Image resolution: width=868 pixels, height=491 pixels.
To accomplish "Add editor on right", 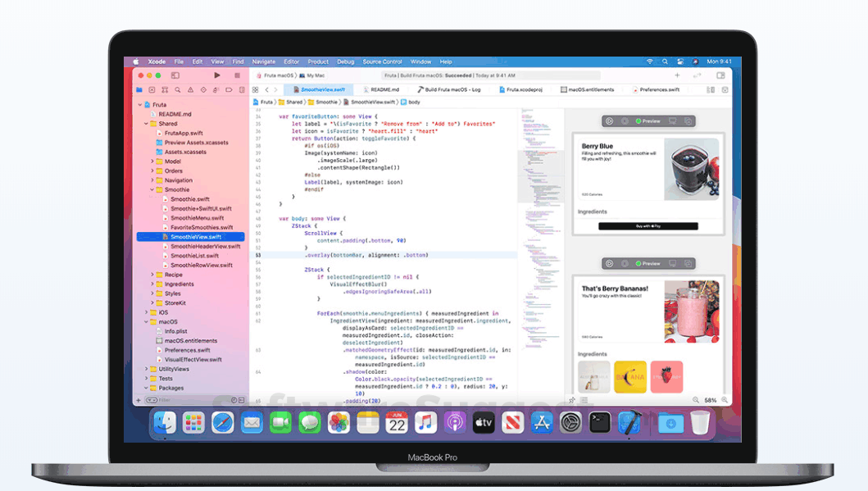I will click(x=725, y=89).
